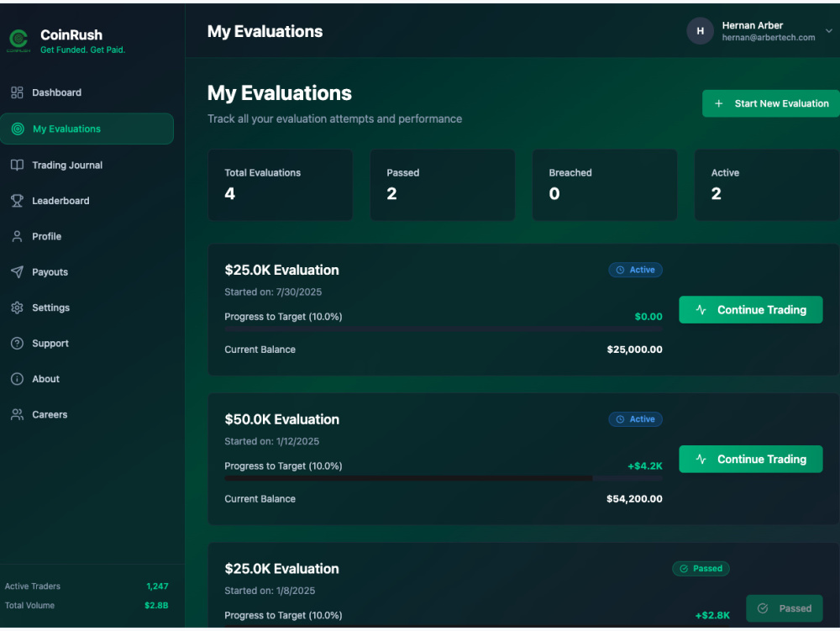
Task: Open Settings from the sidebar
Action: [87, 308]
